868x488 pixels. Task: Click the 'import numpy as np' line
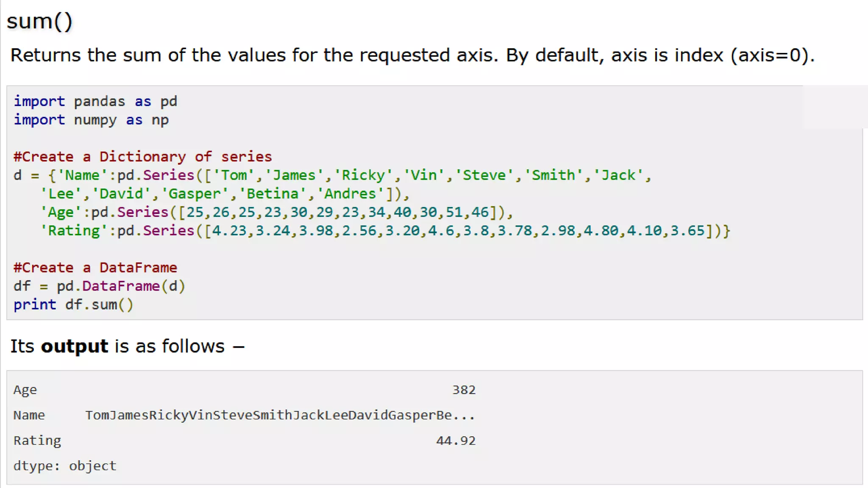(91, 120)
